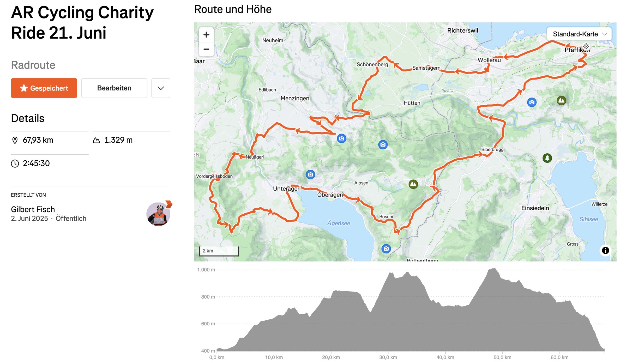
Task: Expand more options chevron beside Bearbeiten
Action: [x=161, y=88]
